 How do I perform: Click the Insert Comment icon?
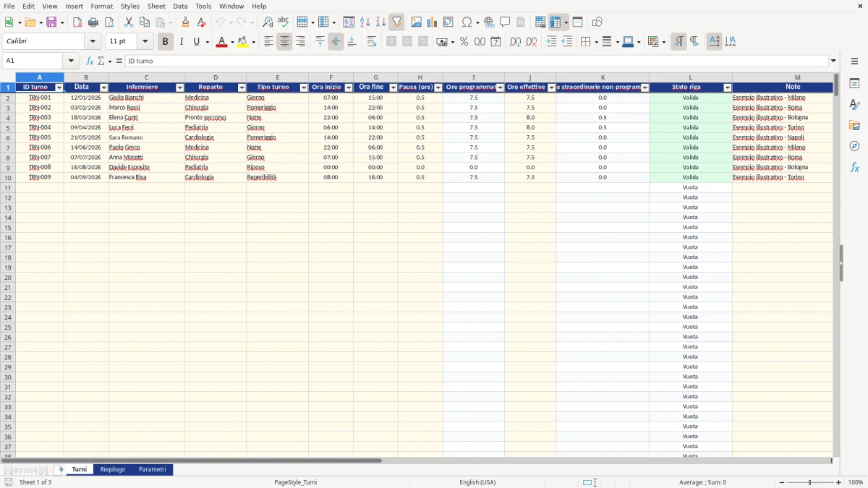505,22
